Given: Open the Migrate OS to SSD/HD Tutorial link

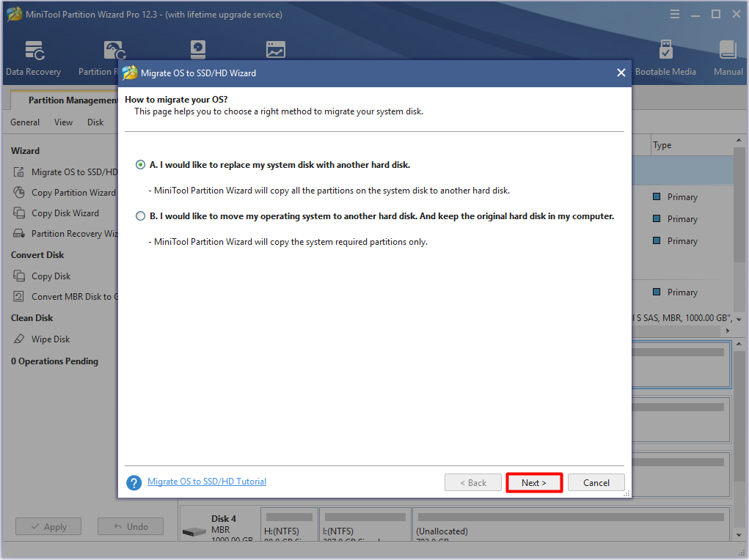Looking at the screenshot, I should point(207,482).
